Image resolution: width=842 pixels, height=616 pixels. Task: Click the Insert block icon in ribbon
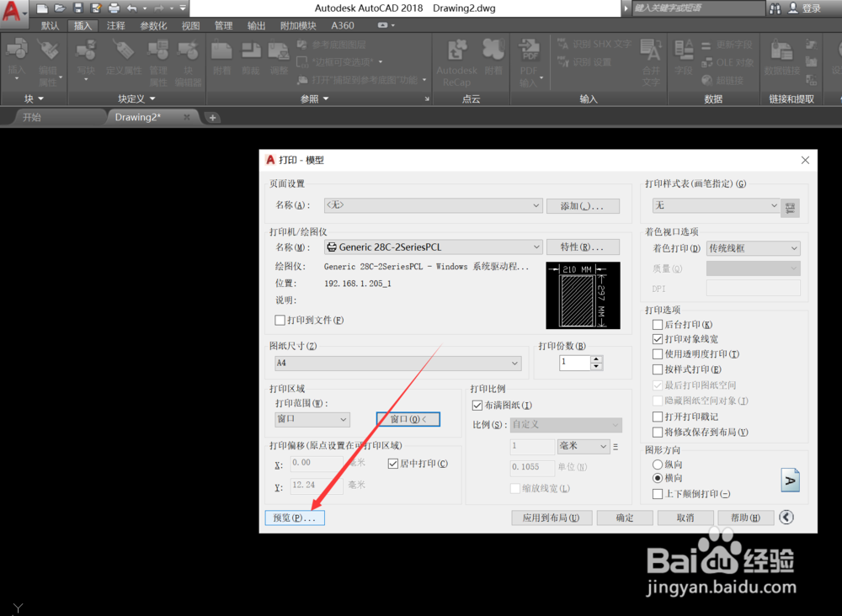click(x=17, y=49)
